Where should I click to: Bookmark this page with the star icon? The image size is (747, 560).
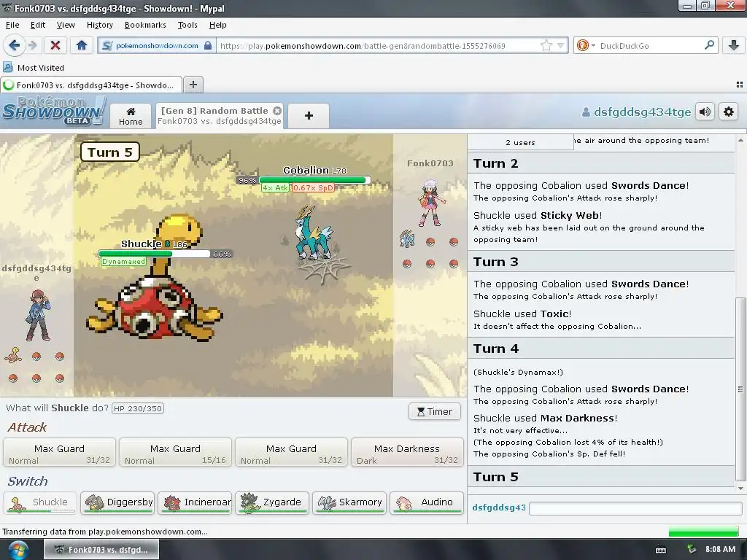click(546, 46)
